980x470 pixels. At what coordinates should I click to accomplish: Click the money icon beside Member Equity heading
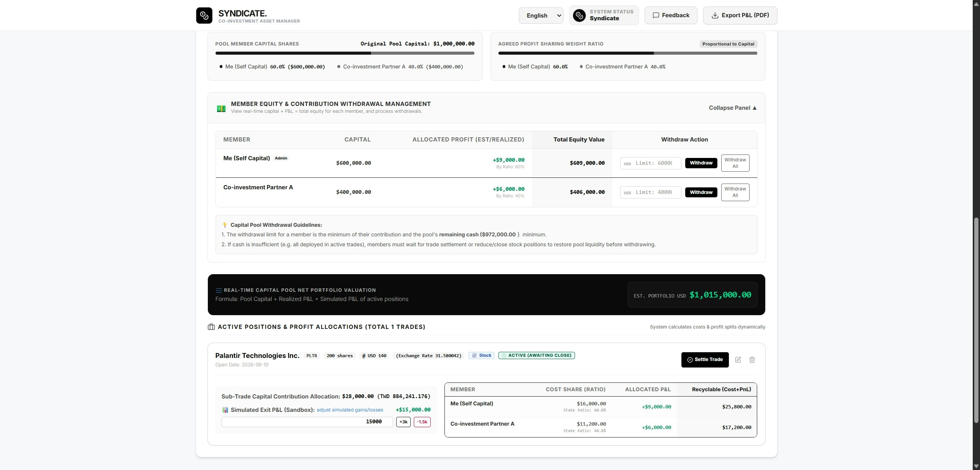221,109
